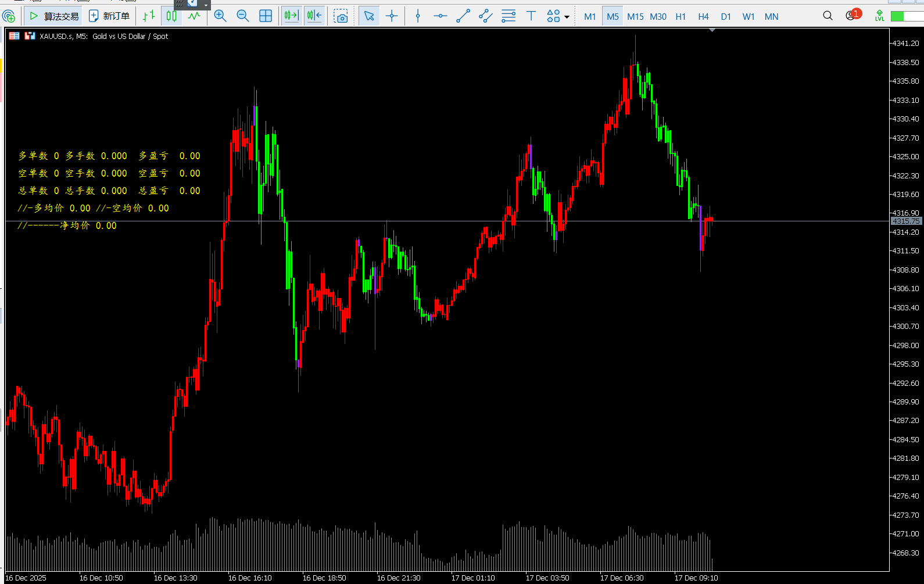This screenshot has width=924, height=584.
Task: Select the Fibonacci retracement tool
Action: tap(508, 16)
